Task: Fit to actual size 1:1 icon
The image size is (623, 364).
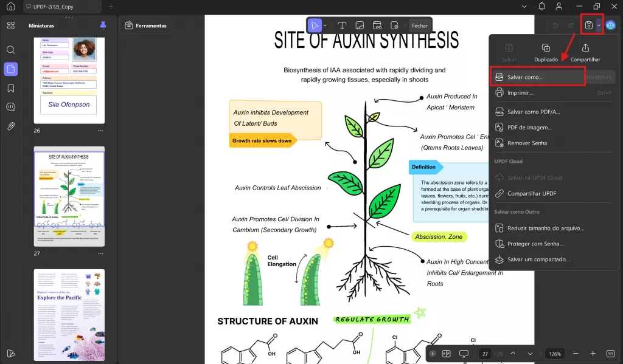Action: (x=611, y=353)
